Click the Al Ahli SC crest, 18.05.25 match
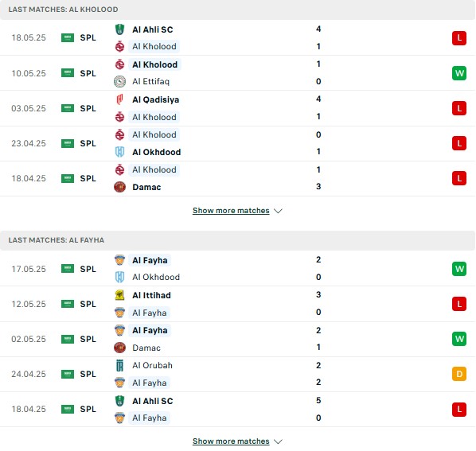The image size is (476, 451). pyautogui.click(x=119, y=29)
